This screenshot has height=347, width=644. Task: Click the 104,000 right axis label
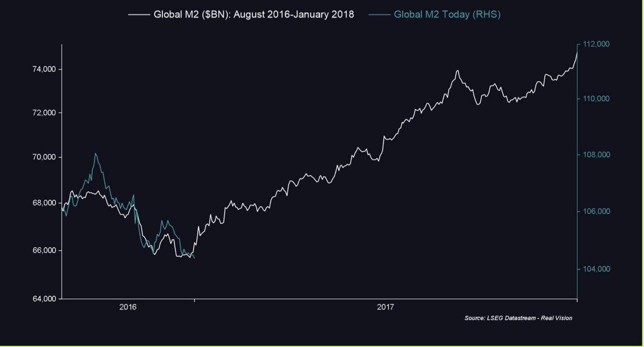click(x=597, y=269)
